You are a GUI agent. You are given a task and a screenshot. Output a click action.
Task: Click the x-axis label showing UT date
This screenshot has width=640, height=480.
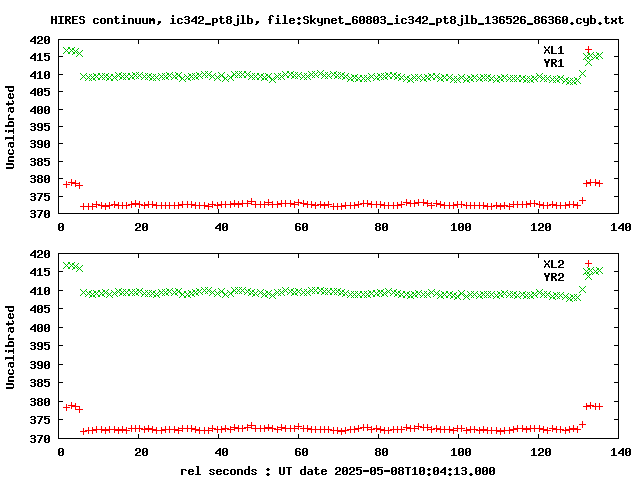coord(338,471)
